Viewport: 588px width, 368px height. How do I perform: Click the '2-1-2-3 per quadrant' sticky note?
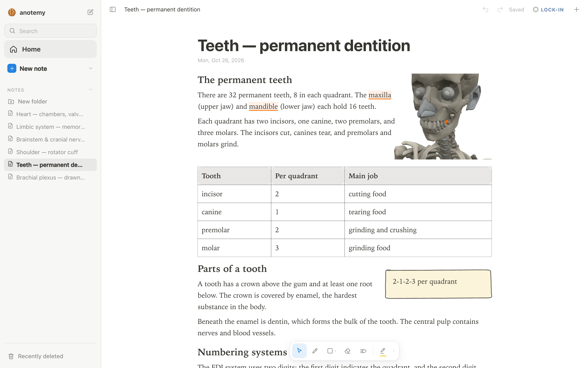pyautogui.click(x=438, y=284)
